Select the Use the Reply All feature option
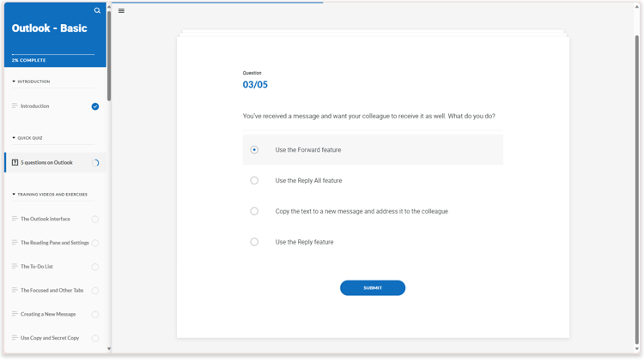The height and width of the screenshot is (362, 644). coord(254,181)
